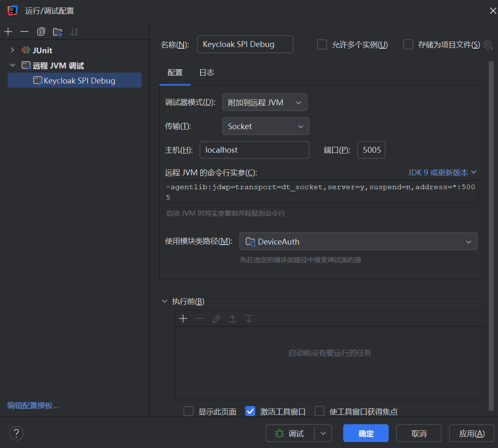Click the 确定 button
The width and height of the screenshot is (498, 448).
[366, 433]
